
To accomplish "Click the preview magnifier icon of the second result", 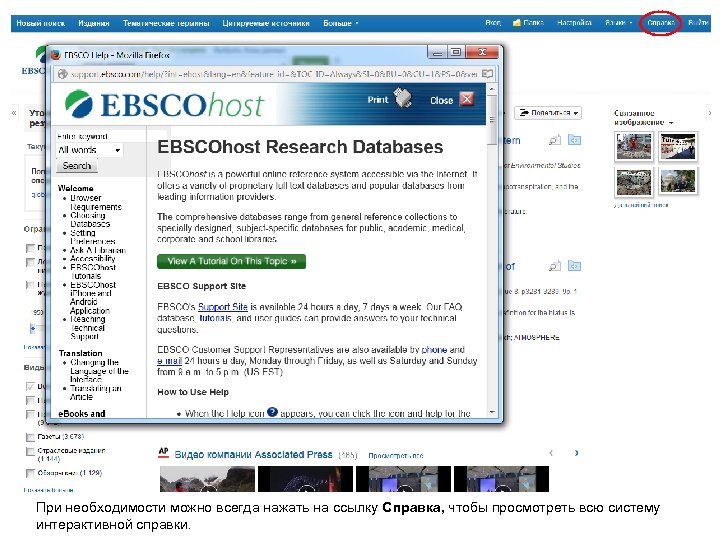I will coord(555,266).
